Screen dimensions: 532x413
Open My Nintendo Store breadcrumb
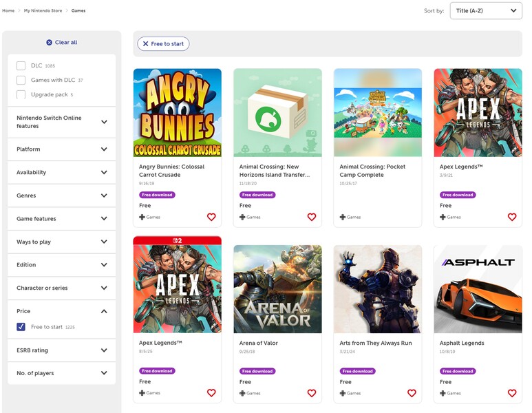pos(44,11)
